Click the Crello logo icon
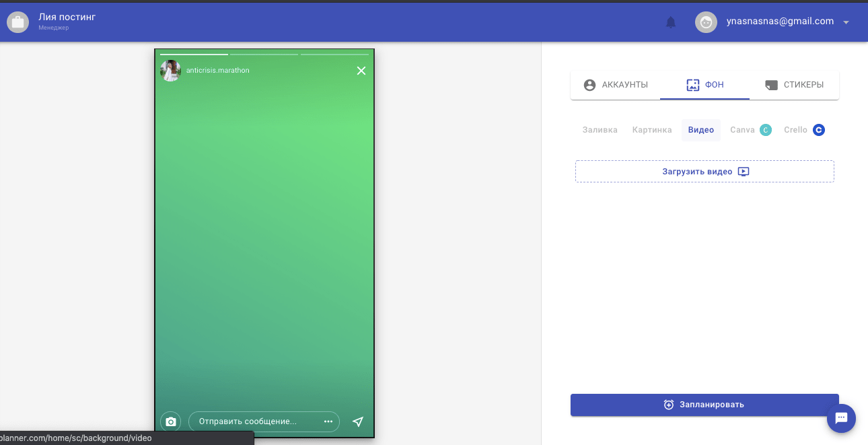 pyautogui.click(x=818, y=130)
